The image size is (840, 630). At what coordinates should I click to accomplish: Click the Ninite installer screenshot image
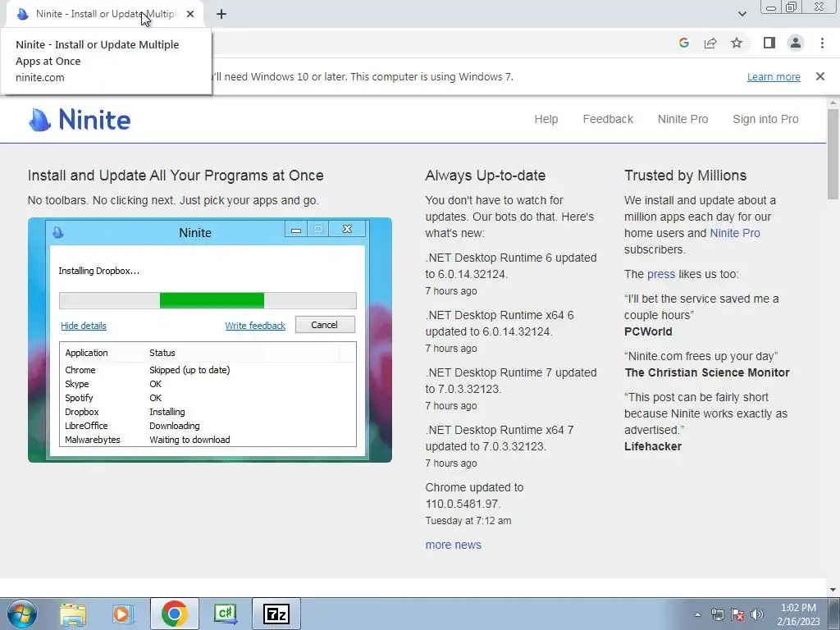pos(210,340)
